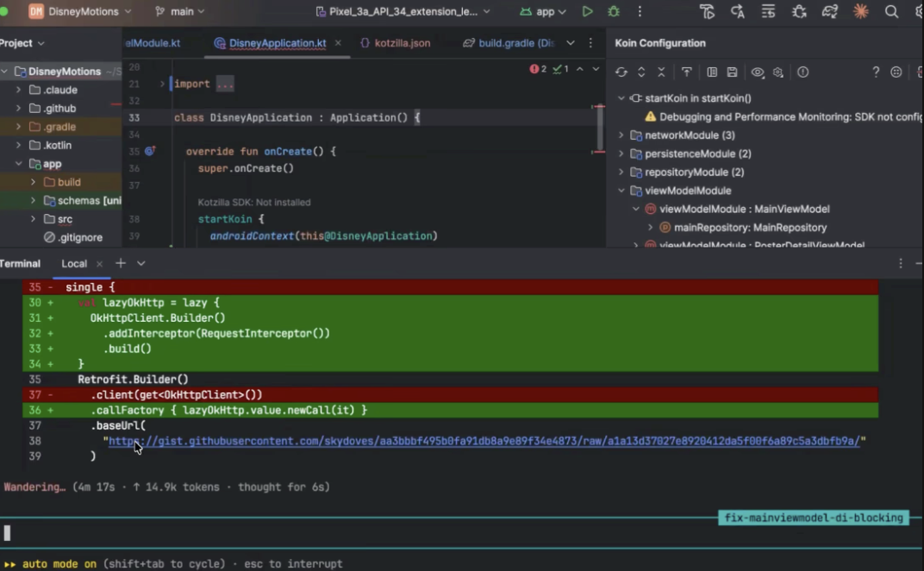Click the apply changes icon marked with the letter A
Viewport: 924px width, 571px height.
click(738, 11)
